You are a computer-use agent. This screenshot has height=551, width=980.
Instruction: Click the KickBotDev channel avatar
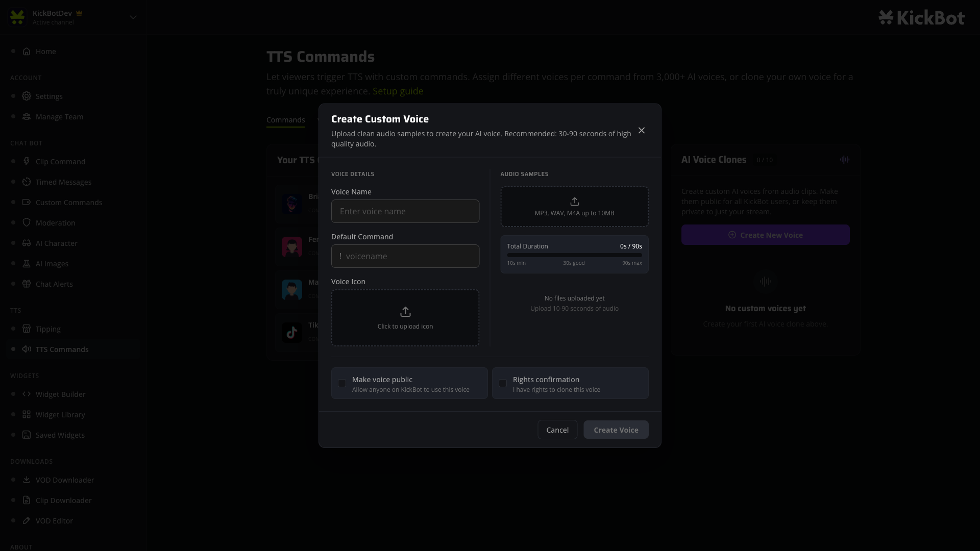point(17,17)
